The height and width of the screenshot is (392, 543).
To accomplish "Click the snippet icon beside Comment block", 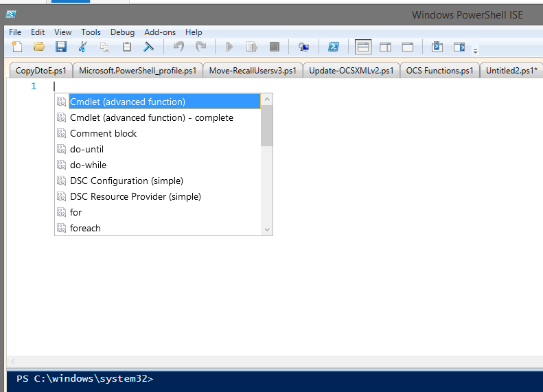I will coord(61,133).
